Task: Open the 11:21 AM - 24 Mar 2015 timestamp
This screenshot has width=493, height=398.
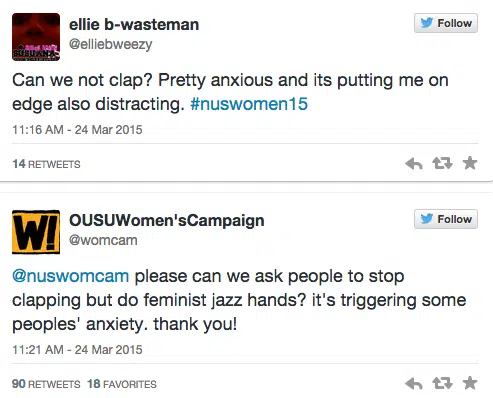Action: pos(77,350)
